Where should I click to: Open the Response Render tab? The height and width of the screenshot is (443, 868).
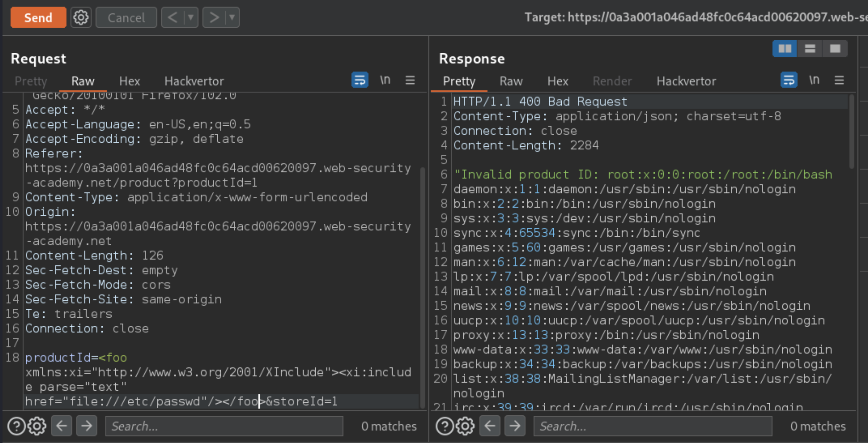[612, 81]
